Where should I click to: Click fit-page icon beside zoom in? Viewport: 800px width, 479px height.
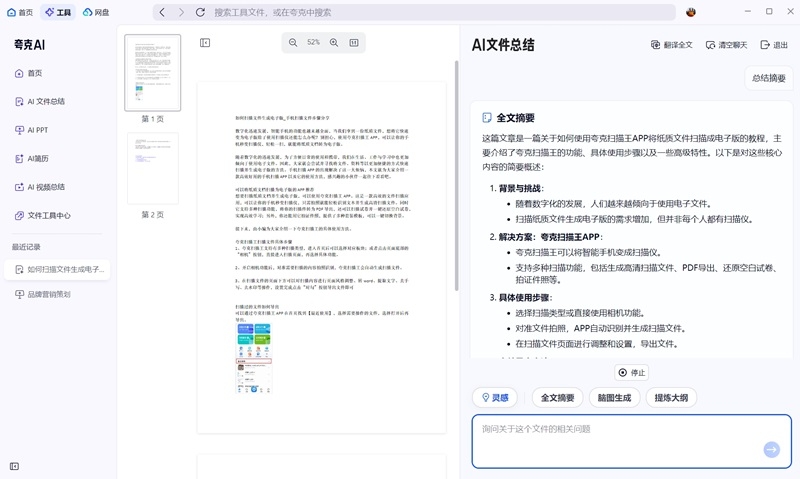click(x=354, y=43)
